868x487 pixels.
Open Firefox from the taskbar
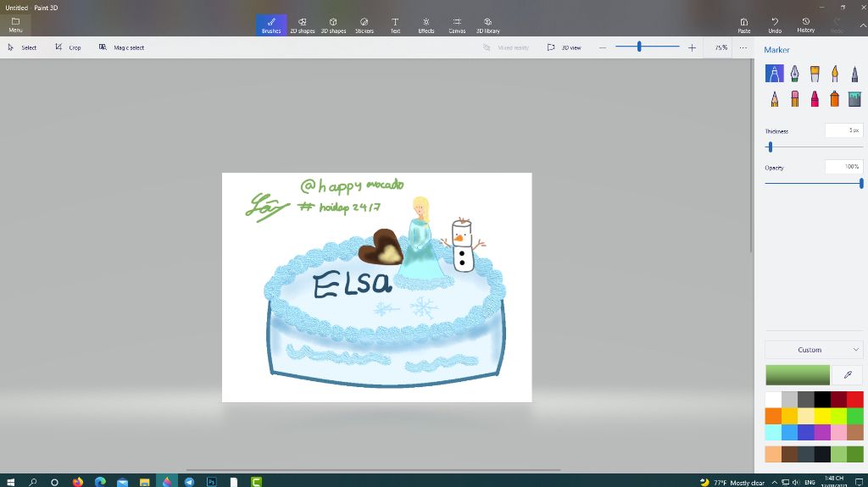pyautogui.click(x=77, y=481)
